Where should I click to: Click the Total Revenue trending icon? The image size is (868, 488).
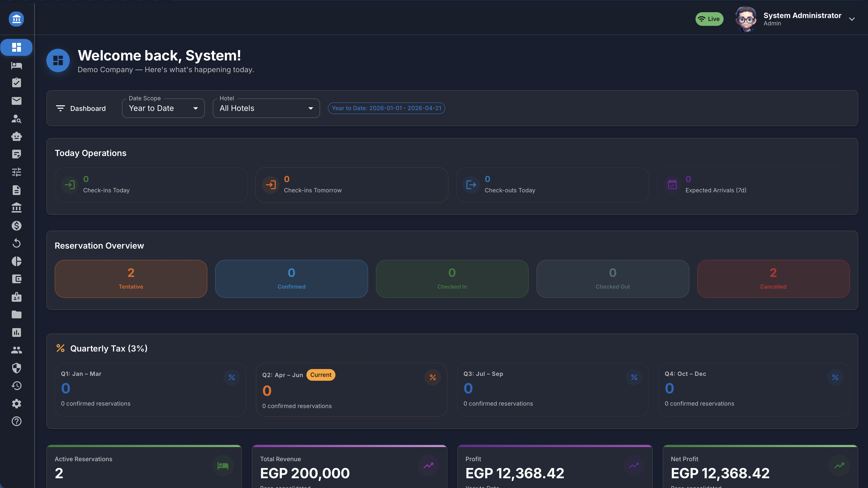[x=428, y=466]
